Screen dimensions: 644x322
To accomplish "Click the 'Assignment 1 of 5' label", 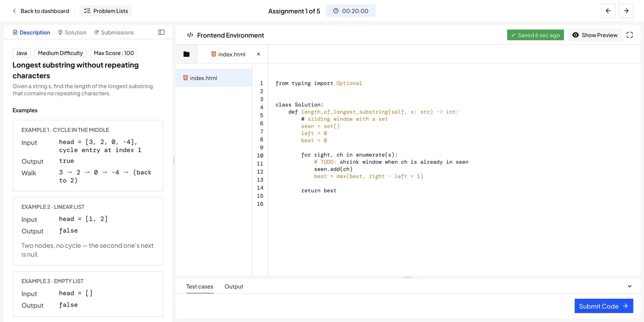I will [x=294, y=11].
